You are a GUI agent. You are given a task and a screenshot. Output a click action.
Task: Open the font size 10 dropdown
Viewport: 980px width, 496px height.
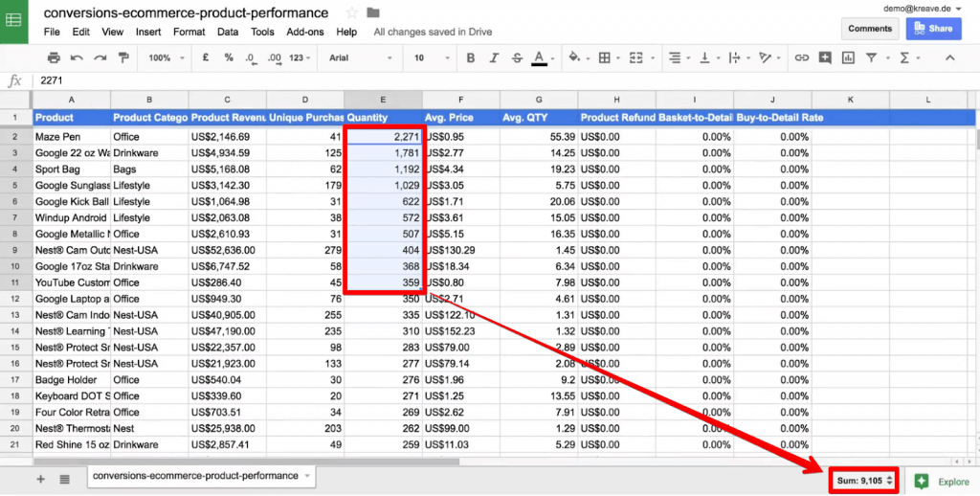coord(432,57)
